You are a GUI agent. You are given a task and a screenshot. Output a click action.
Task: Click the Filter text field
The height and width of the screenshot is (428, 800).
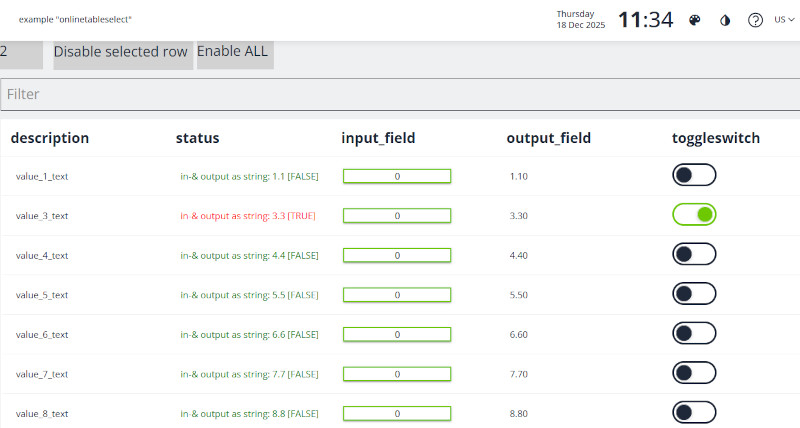[400, 94]
